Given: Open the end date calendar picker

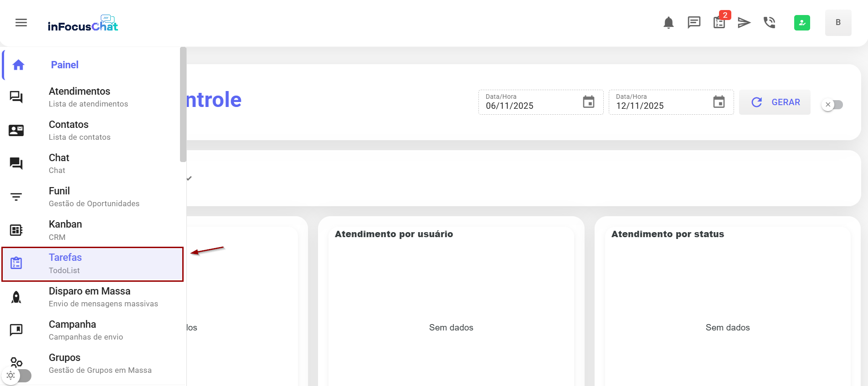Looking at the screenshot, I should tap(719, 102).
